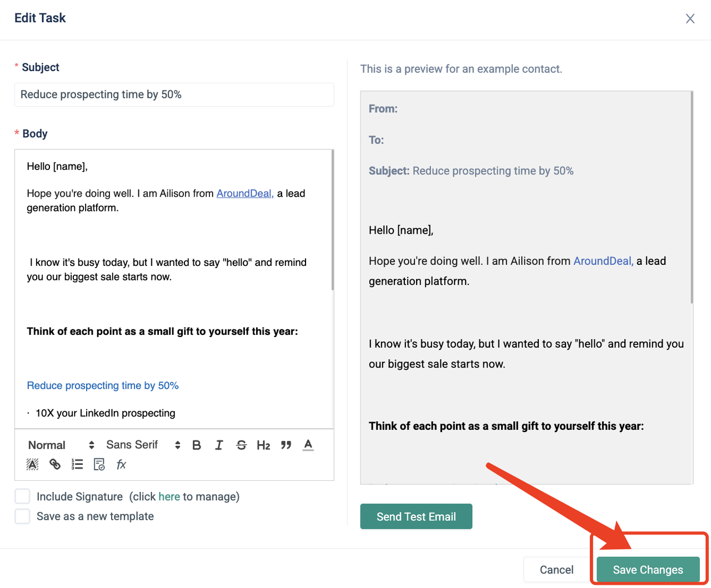Open the Sans Serif font dropdown
The image size is (711, 588).
click(143, 445)
